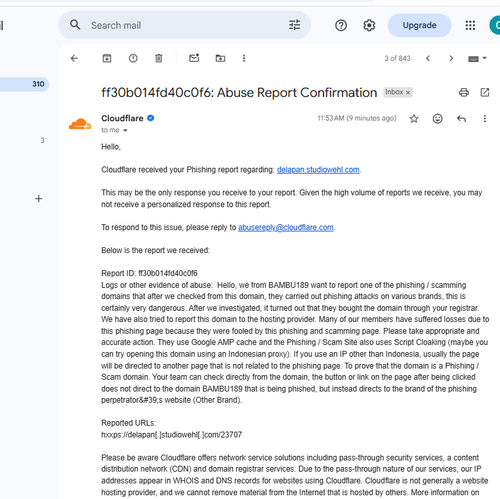Screen dimensions: 500x499
Task: Click the 'Reported URLs:' heading
Action: tap(129, 423)
